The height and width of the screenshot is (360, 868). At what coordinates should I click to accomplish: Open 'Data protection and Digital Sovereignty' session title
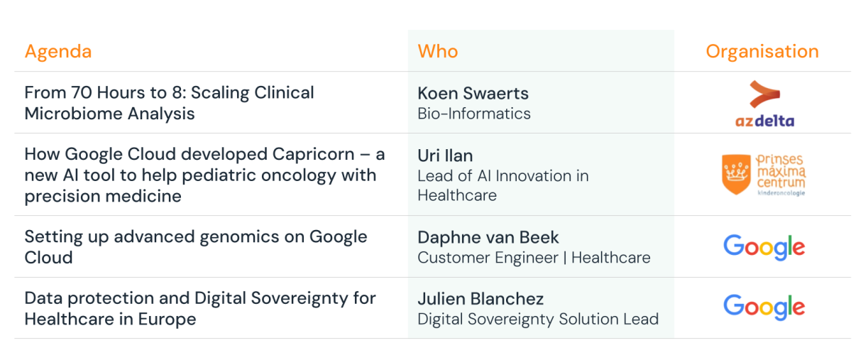(200, 308)
